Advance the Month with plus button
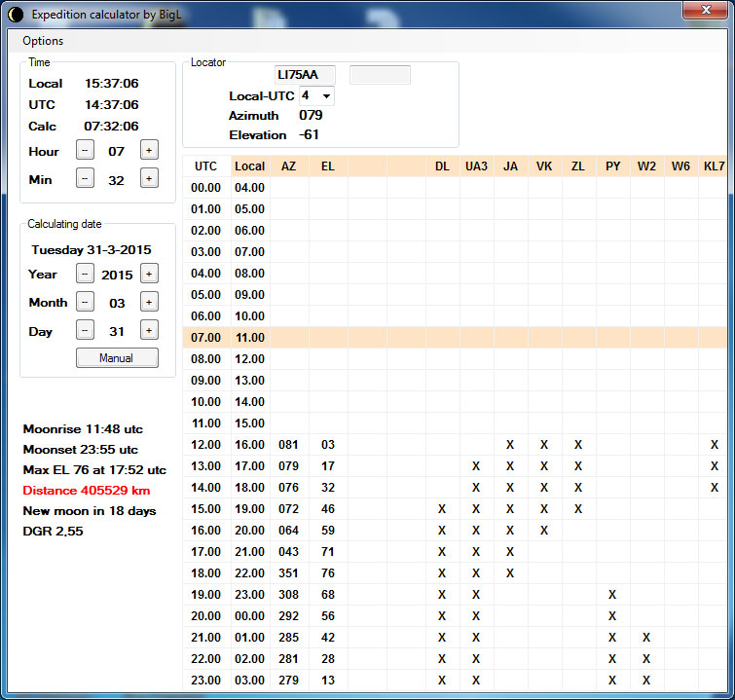Image resolution: width=735 pixels, height=700 pixels. click(x=149, y=302)
